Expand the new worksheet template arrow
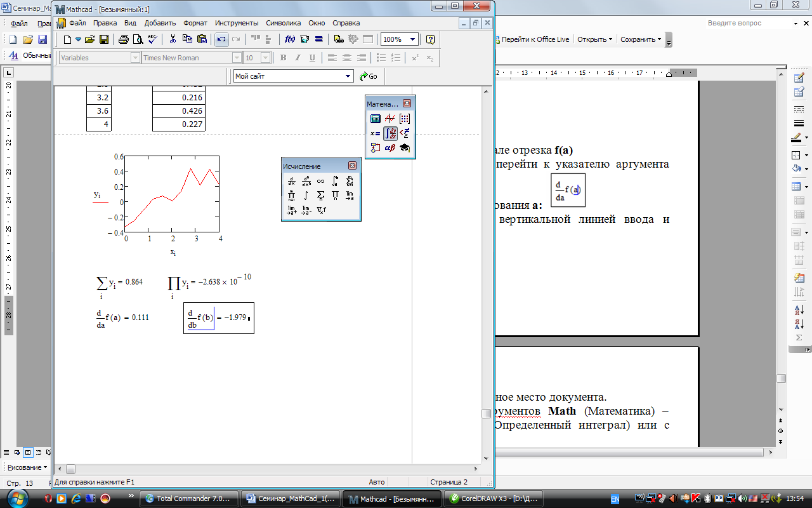812x508 pixels. click(x=79, y=39)
